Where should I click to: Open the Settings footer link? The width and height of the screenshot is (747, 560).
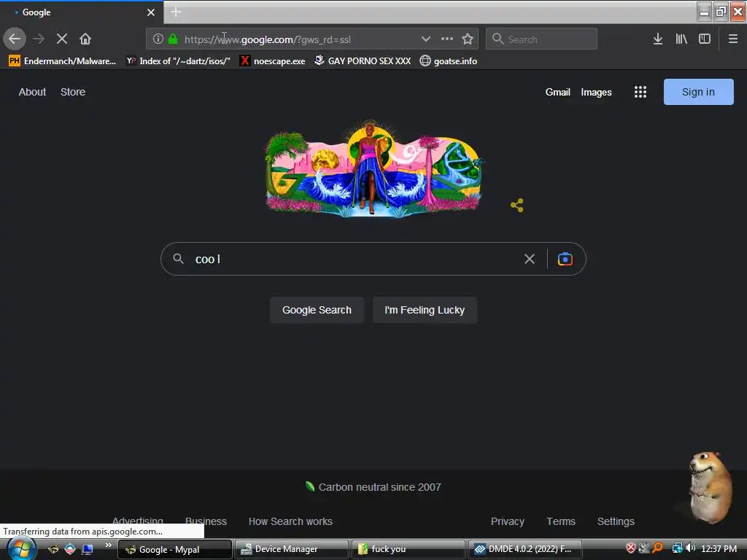(x=616, y=521)
